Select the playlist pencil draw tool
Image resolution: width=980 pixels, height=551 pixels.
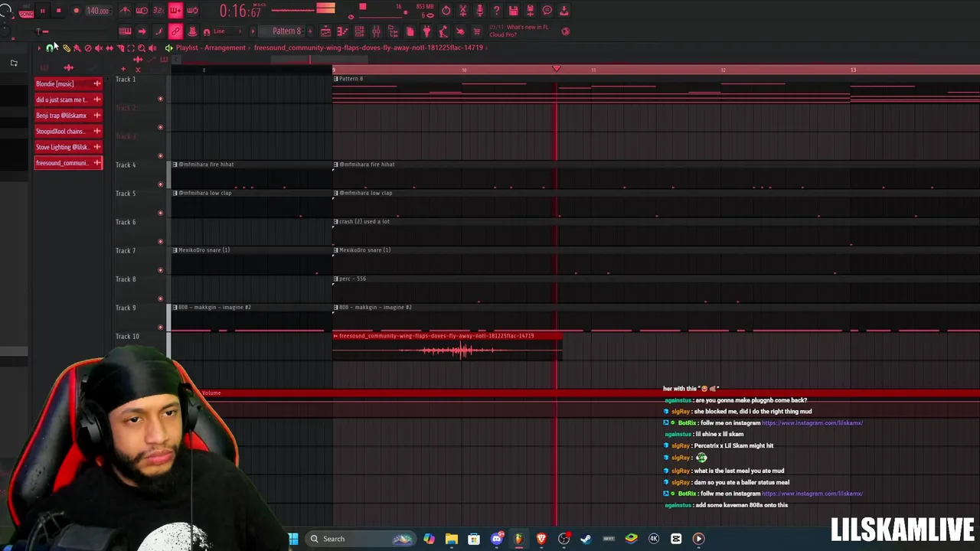(x=67, y=48)
